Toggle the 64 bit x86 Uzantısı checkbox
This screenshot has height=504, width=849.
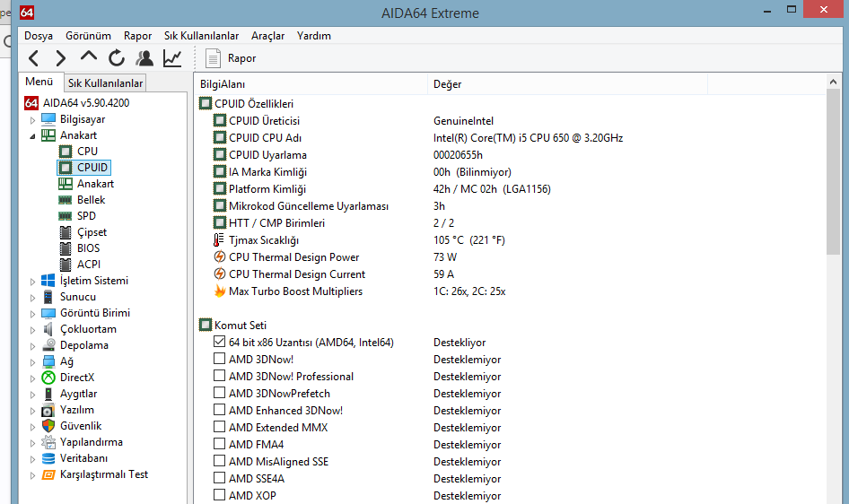pyautogui.click(x=220, y=343)
